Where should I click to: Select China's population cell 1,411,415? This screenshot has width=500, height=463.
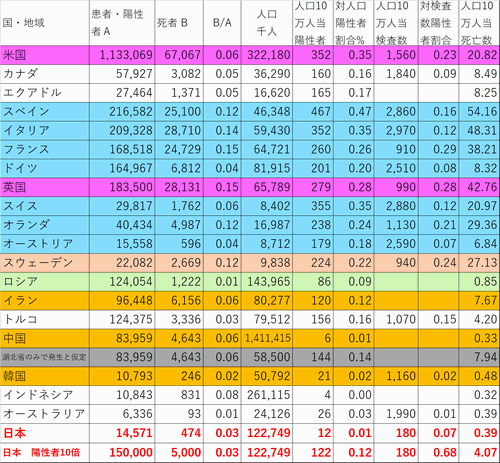pyautogui.click(x=267, y=339)
